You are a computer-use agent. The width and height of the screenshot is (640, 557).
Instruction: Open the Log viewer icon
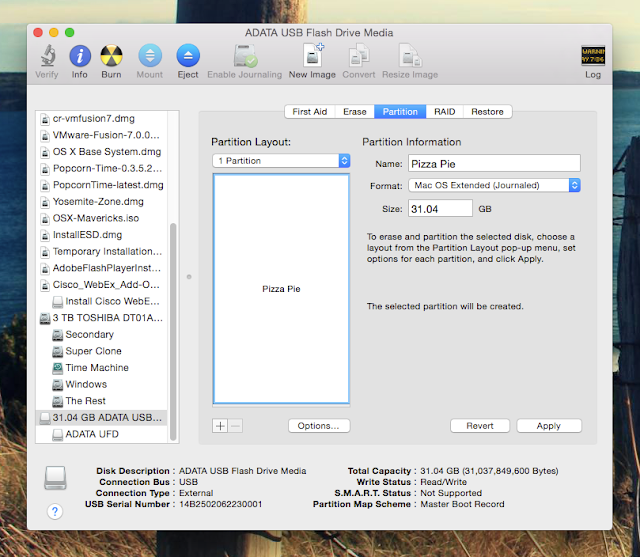tap(593, 55)
